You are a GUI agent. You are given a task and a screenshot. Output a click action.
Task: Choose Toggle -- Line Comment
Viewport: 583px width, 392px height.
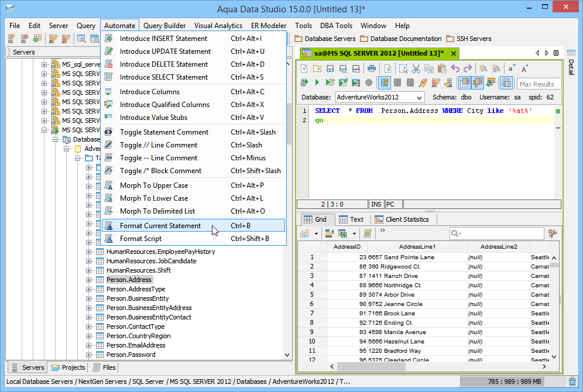pyautogui.click(x=193, y=158)
